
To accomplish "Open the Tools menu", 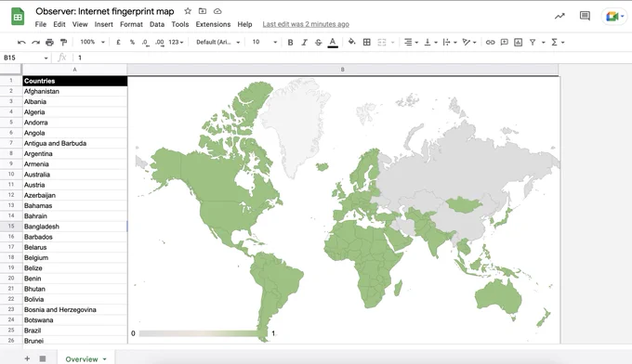I will [179, 24].
